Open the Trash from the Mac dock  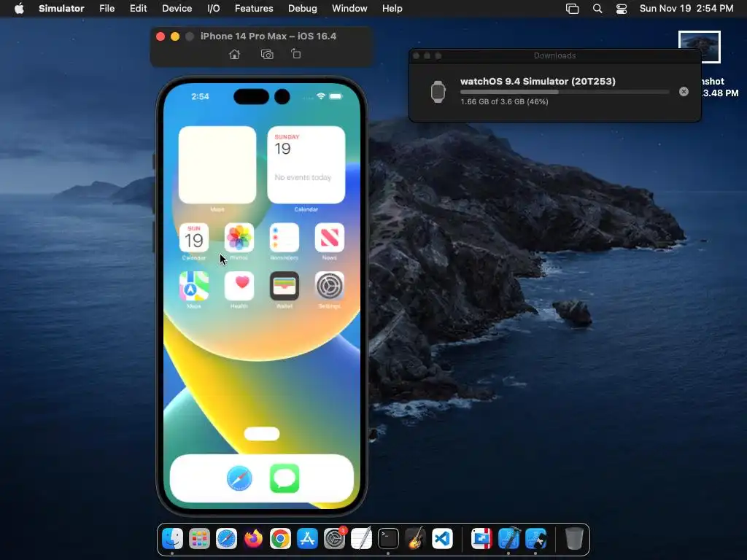574,539
